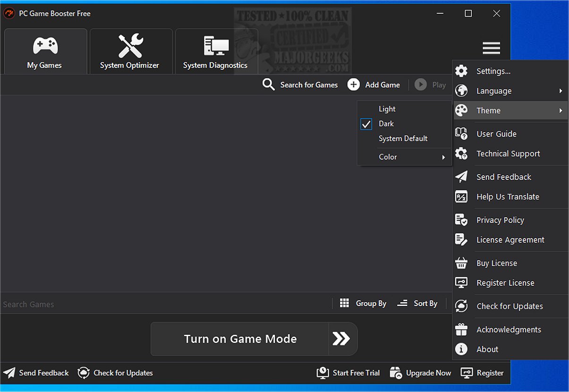569x392 pixels.
Task: Focus the Search Games input field
Action: coord(165,304)
